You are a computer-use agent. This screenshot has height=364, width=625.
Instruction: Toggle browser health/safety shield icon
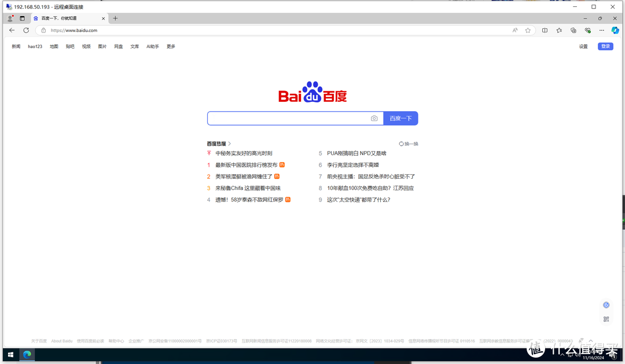point(587,30)
